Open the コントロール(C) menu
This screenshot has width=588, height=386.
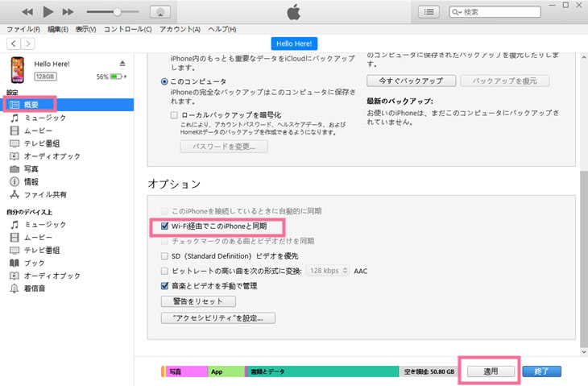[127, 29]
